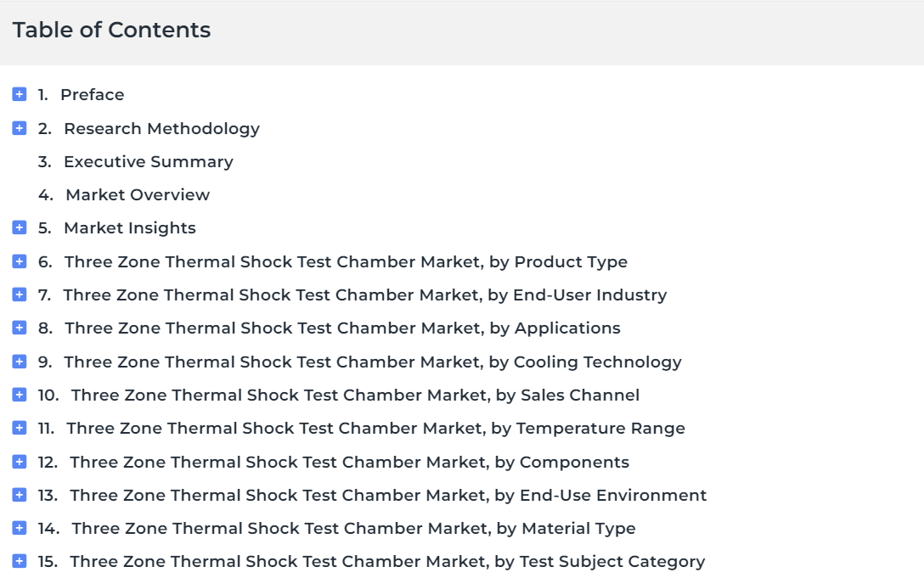Expand the Market Insights plus icon
This screenshot has height=578, width=924.
click(20, 227)
